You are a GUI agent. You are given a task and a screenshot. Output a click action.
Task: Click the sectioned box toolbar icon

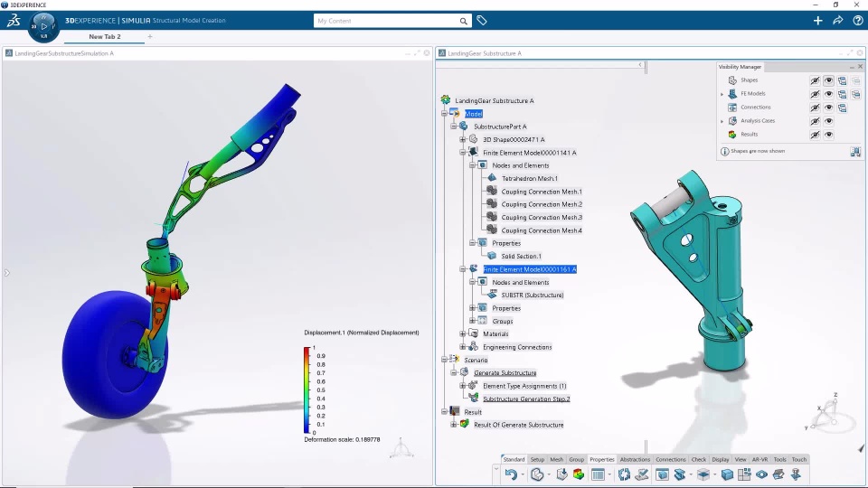[703, 474]
